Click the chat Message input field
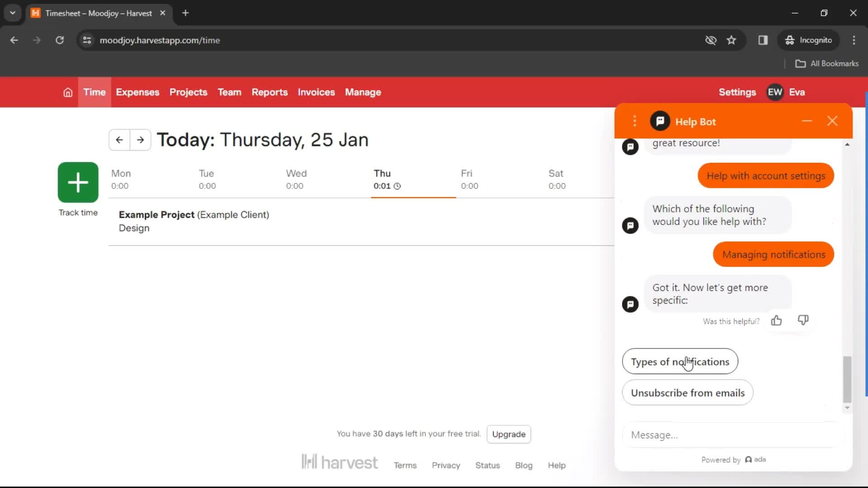 pyautogui.click(x=732, y=435)
